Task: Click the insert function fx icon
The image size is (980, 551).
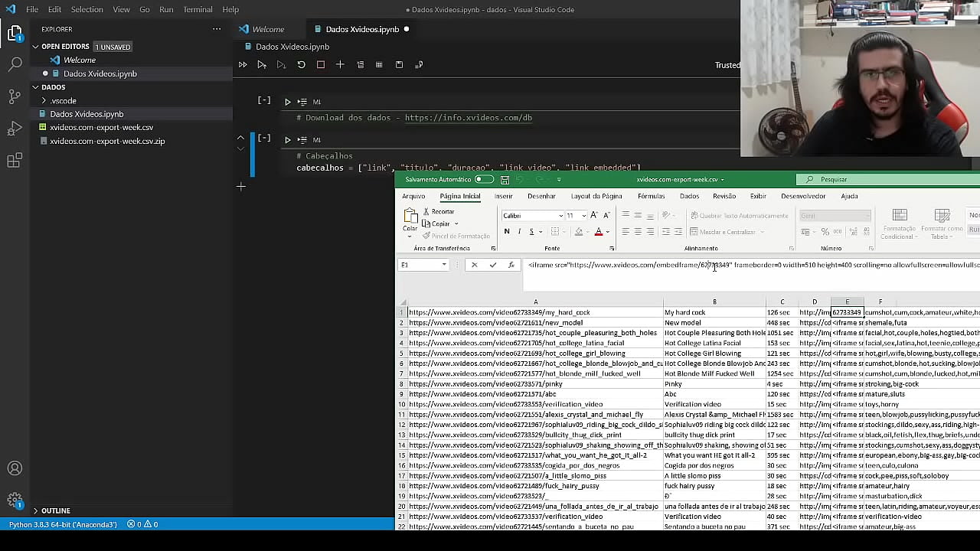Action: (x=511, y=265)
